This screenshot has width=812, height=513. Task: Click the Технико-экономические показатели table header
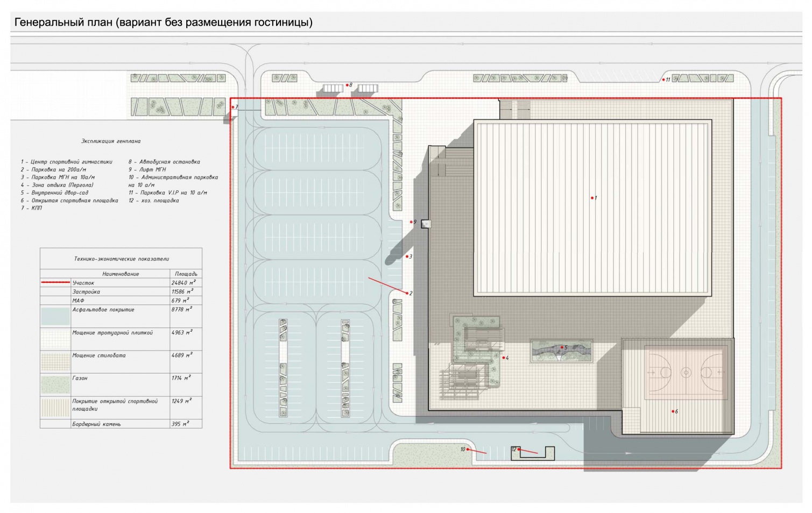[x=121, y=259]
